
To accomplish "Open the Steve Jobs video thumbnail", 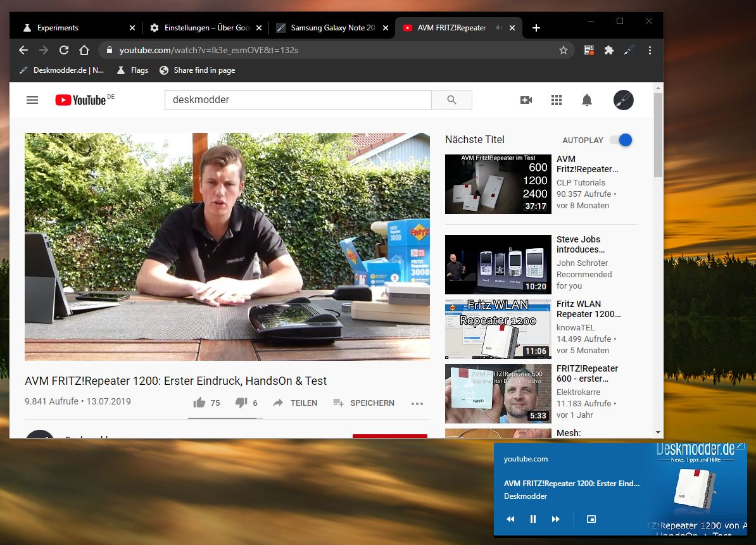I will (x=498, y=265).
